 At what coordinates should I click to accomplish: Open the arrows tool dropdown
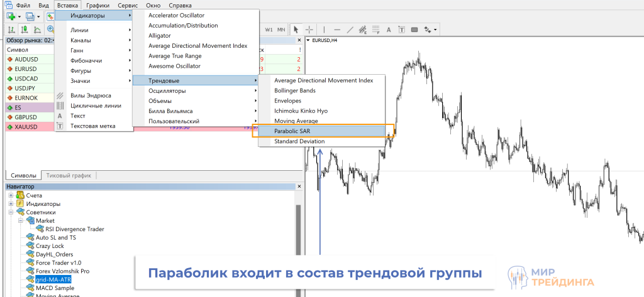[x=435, y=30]
